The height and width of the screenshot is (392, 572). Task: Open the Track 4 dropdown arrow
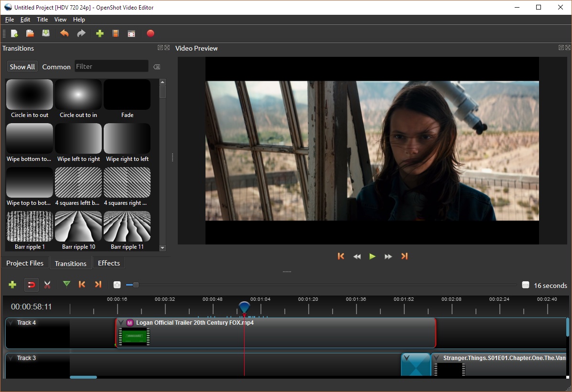(x=11, y=323)
